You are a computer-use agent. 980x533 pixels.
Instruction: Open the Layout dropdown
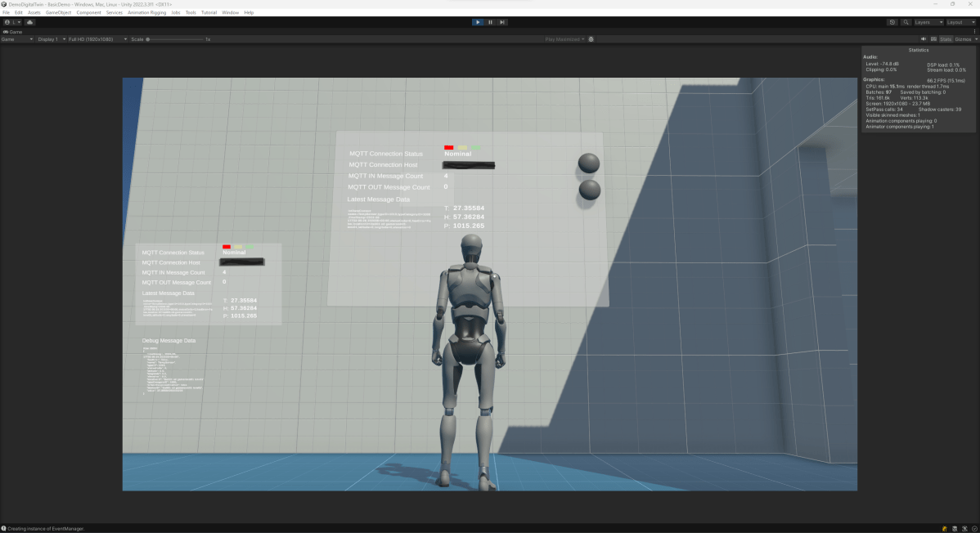pos(961,22)
